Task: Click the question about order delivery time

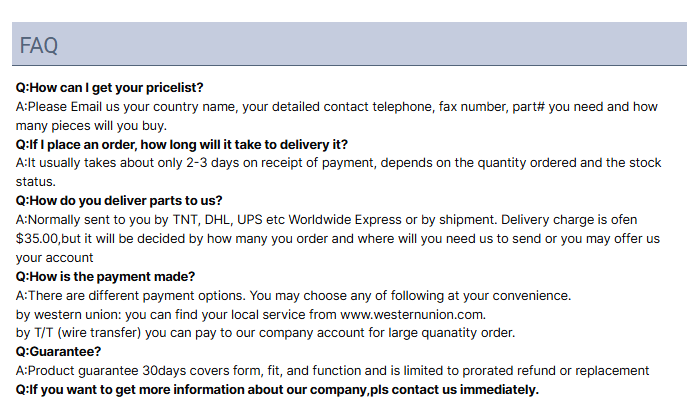Action: [x=182, y=145]
